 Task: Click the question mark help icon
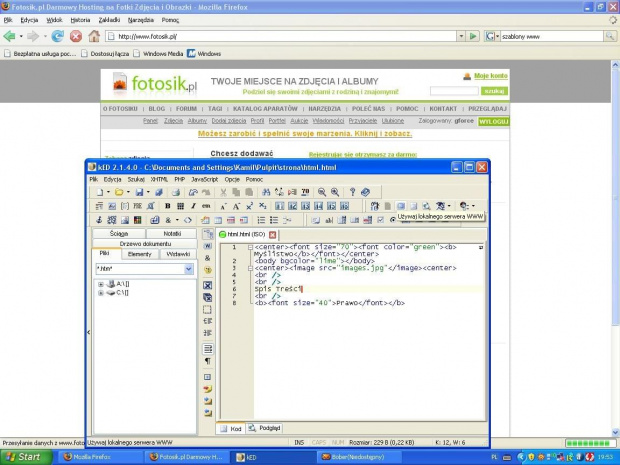coord(352,192)
